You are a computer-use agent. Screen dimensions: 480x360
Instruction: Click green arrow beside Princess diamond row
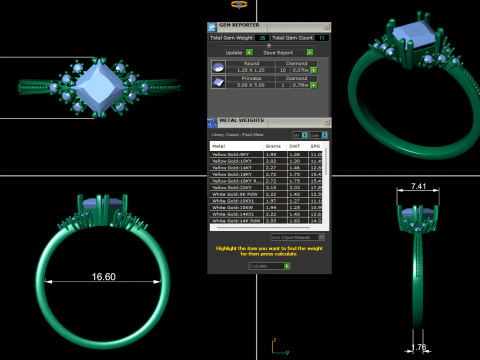[x=313, y=85]
